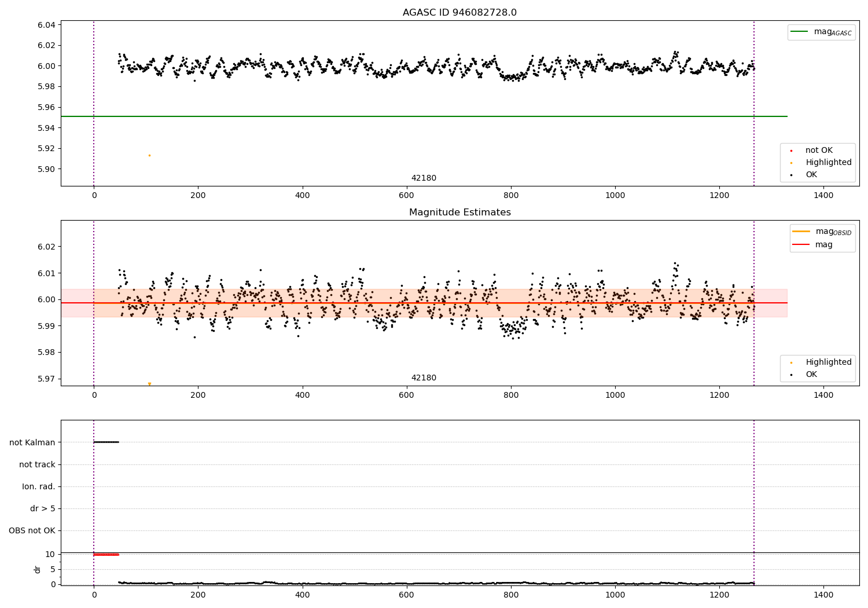Select the "OBS not OK" row label
868x608 pixels.
point(32,530)
